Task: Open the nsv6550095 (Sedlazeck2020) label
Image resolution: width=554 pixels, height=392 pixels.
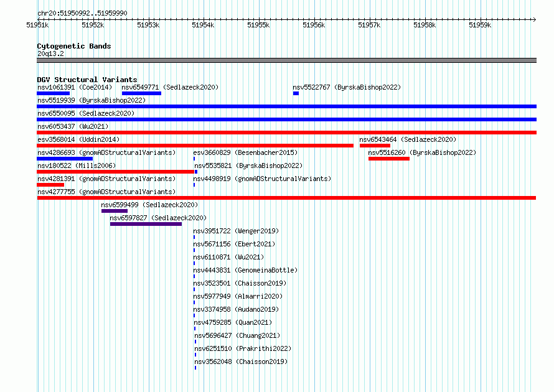Action: point(86,113)
